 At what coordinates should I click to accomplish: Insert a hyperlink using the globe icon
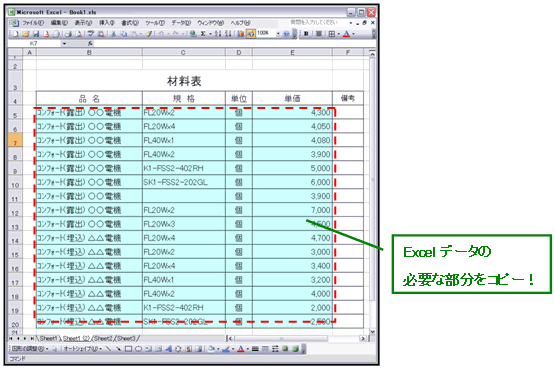[193, 34]
